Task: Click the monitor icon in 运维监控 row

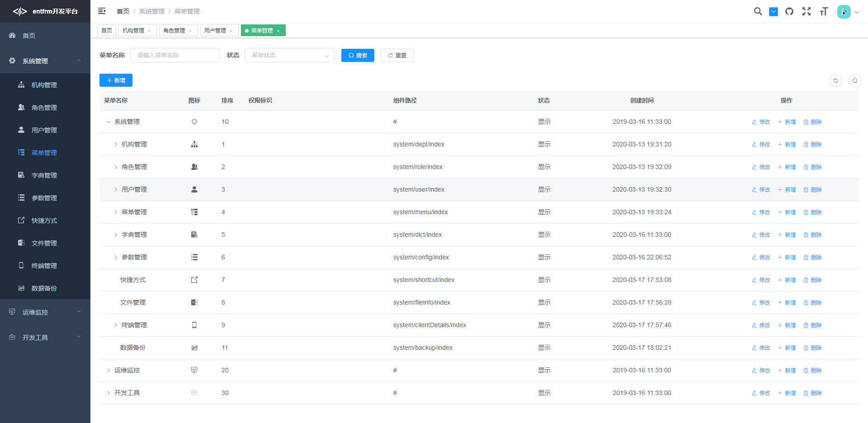Action: (x=194, y=370)
